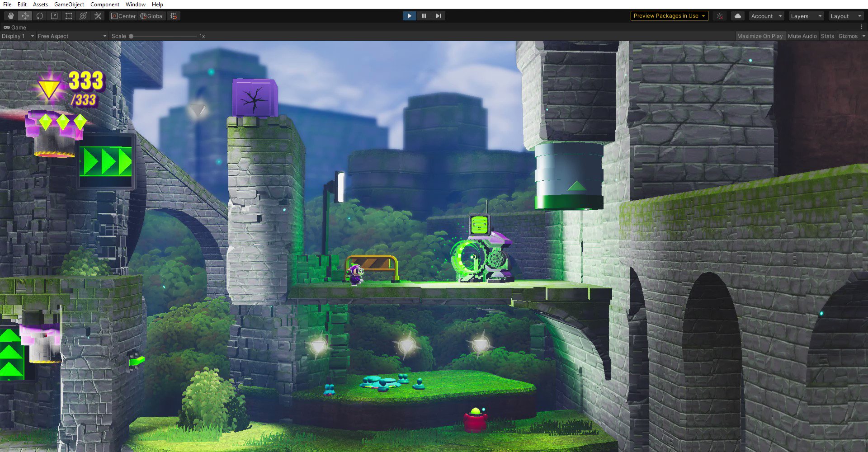Select the Hand tool
This screenshot has height=452, width=868.
tap(11, 16)
